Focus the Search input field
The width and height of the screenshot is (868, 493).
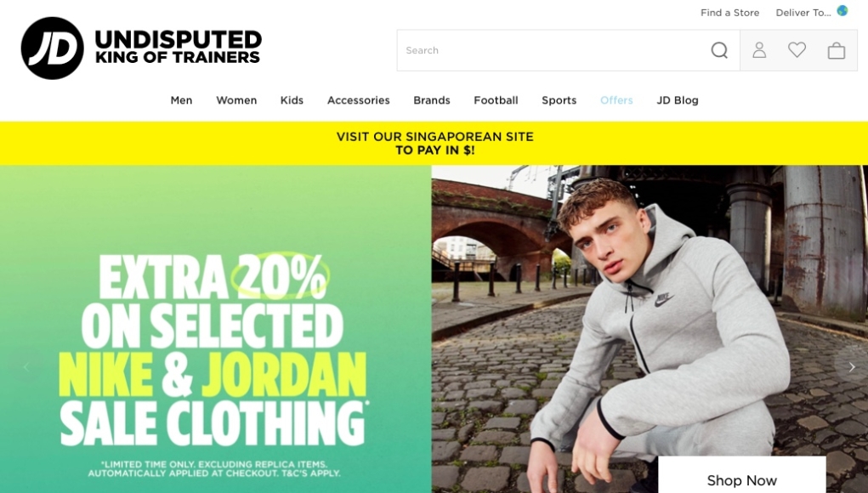(553, 50)
